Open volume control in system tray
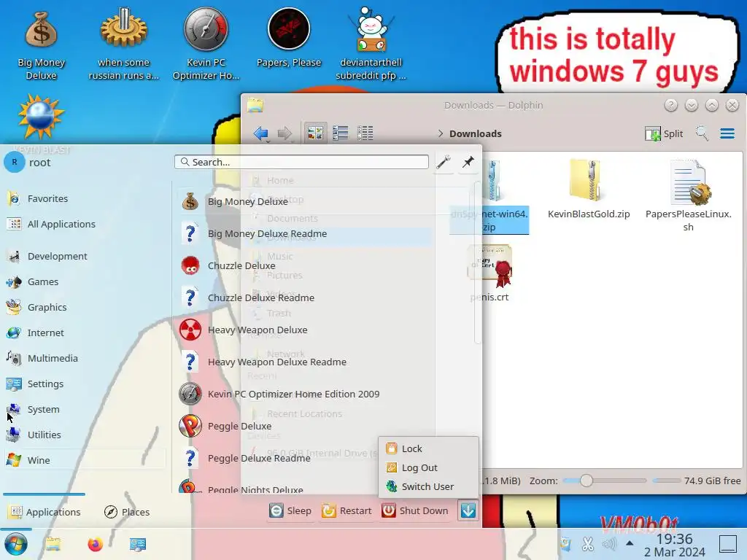This screenshot has height=560, width=747. pos(609,543)
